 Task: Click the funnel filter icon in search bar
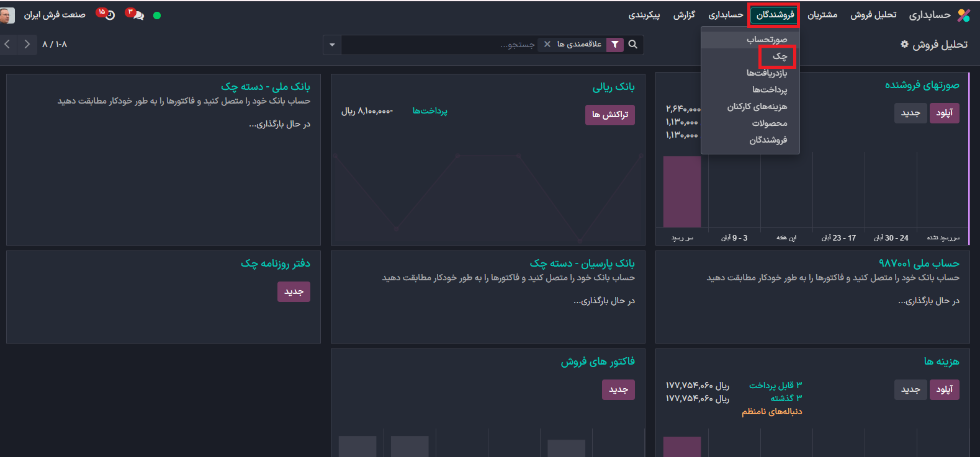[x=614, y=45]
